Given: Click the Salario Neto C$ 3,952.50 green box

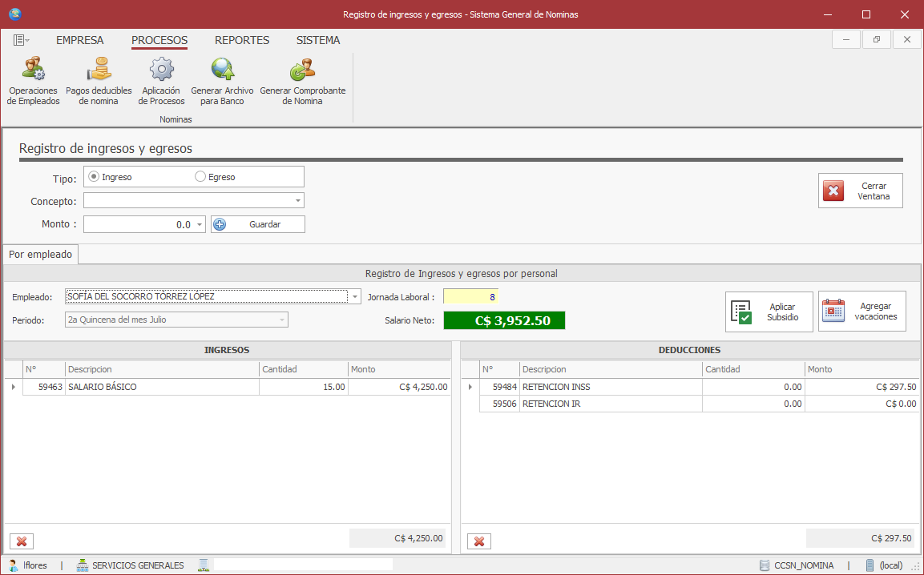Looking at the screenshot, I should click(x=504, y=320).
